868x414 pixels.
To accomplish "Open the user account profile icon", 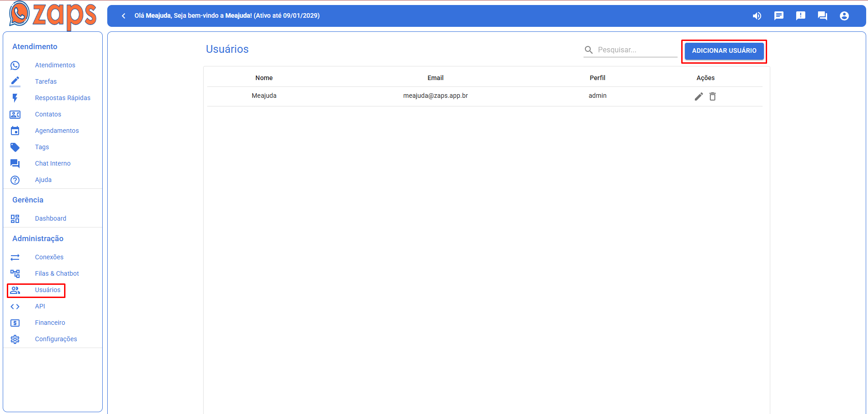I will (844, 16).
